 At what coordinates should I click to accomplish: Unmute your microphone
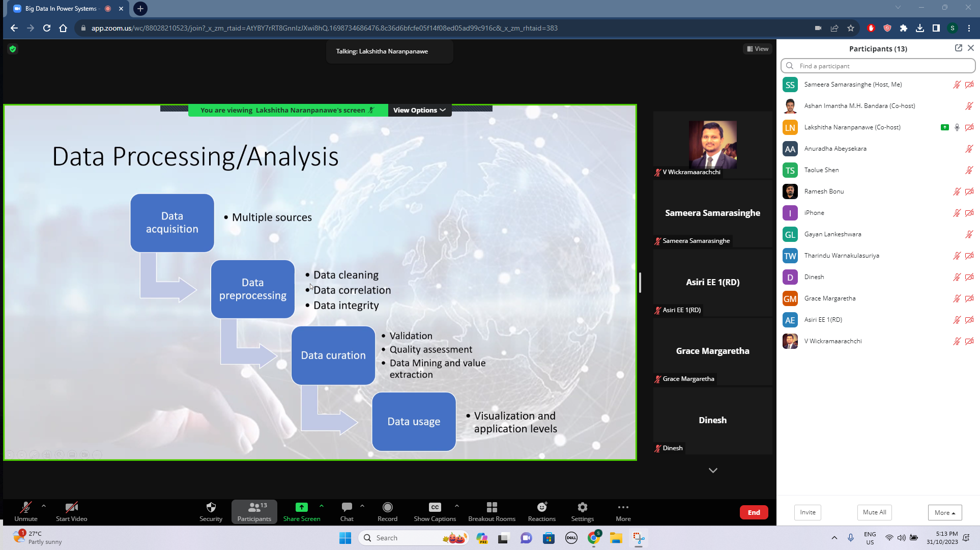click(x=25, y=511)
